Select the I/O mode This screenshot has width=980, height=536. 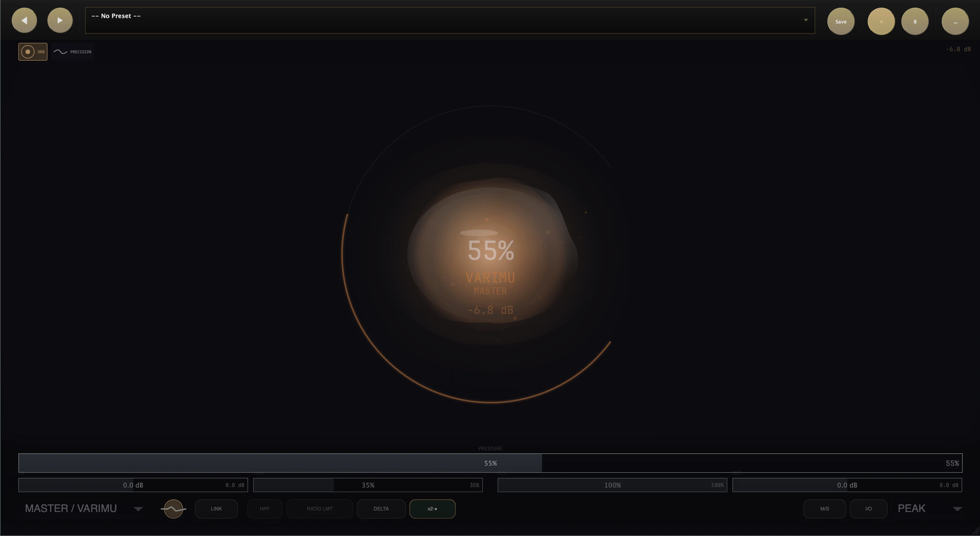[868, 509]
